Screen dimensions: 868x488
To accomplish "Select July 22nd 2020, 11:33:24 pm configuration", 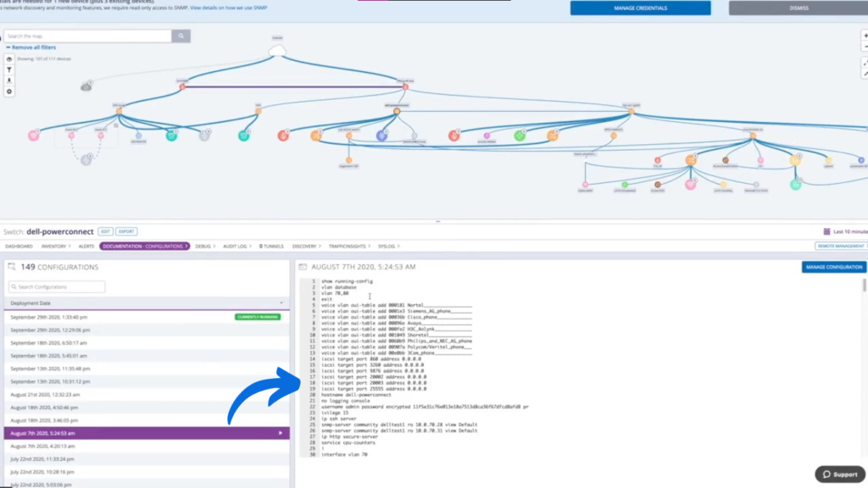I will pyautogui.click(x=147, y=459).
